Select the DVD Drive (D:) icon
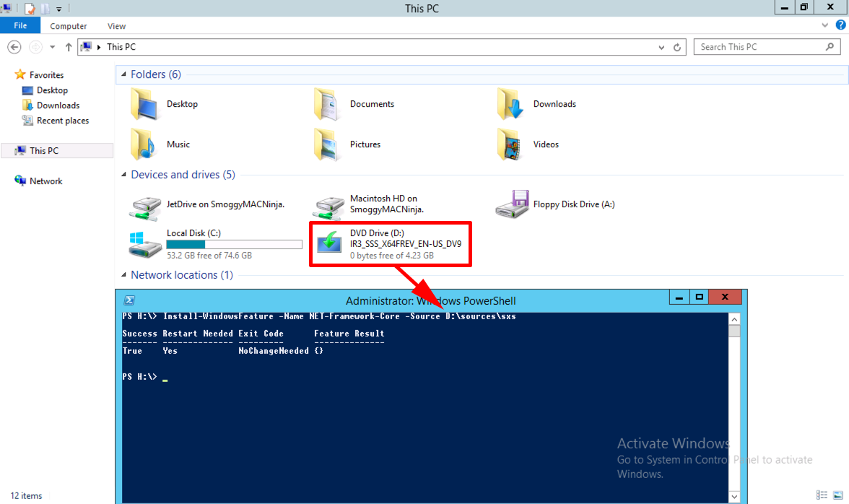This screenshot has height=504, width=849. click(x=329, y=241)
